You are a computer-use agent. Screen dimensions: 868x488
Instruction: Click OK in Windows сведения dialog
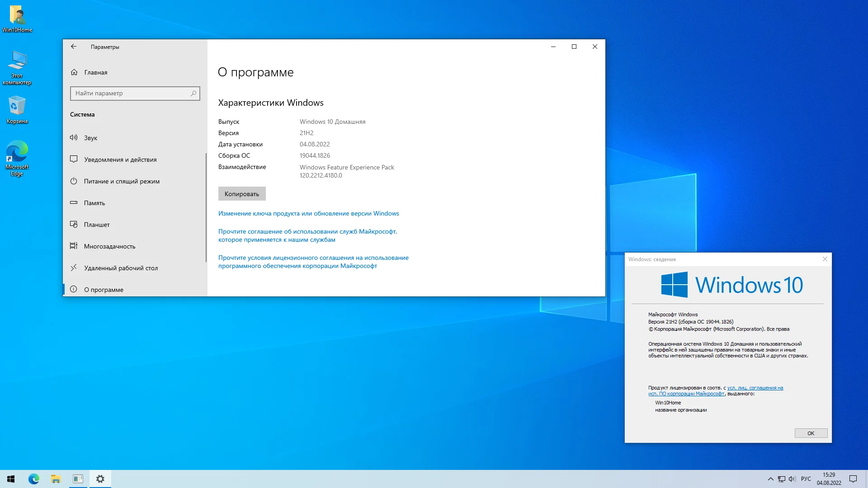[811, 433]
